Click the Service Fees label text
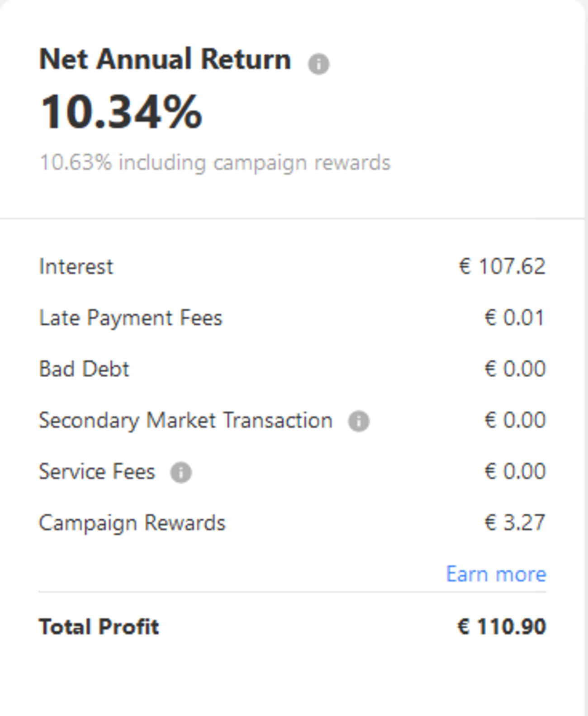 [x=97, y=472]
